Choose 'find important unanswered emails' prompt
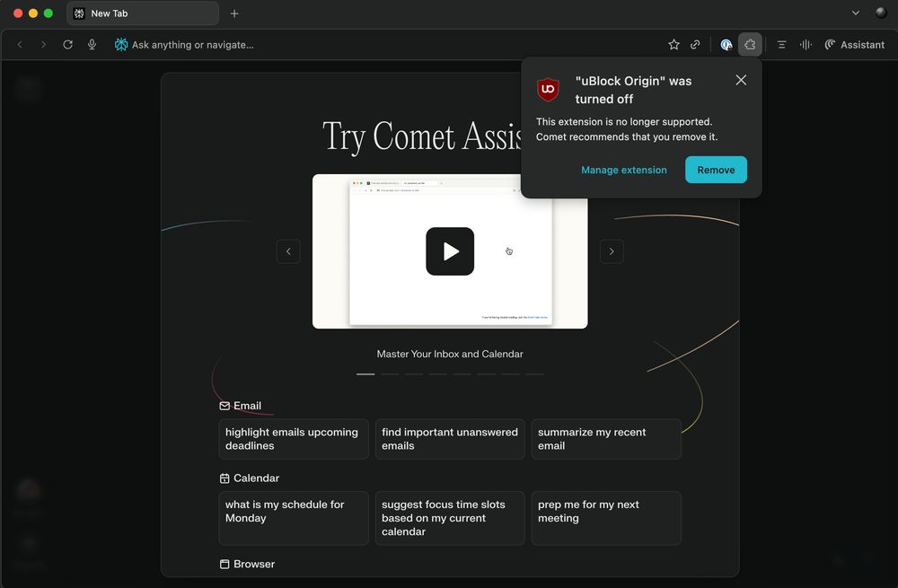Viewport: 898px width, 588px height. (x=450, y=439)
